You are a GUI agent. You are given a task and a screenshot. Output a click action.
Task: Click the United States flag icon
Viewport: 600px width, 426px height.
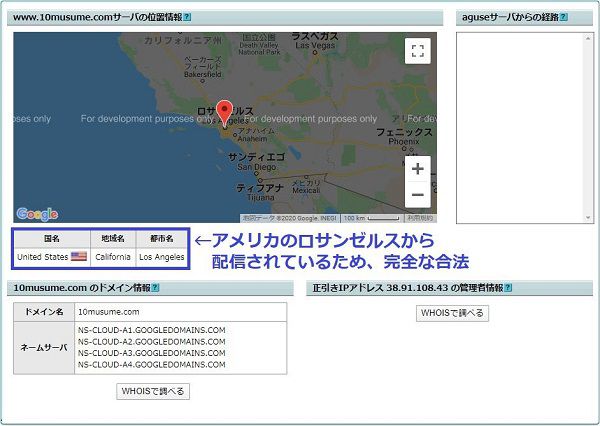(79, 256)
